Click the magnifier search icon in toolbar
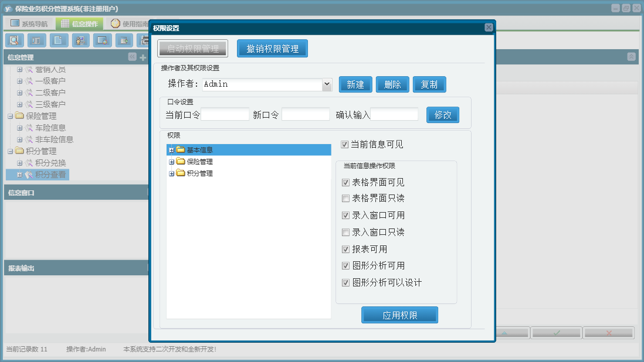Image resolution: width=644 pixels, height=362 pixels. point(15,40)
